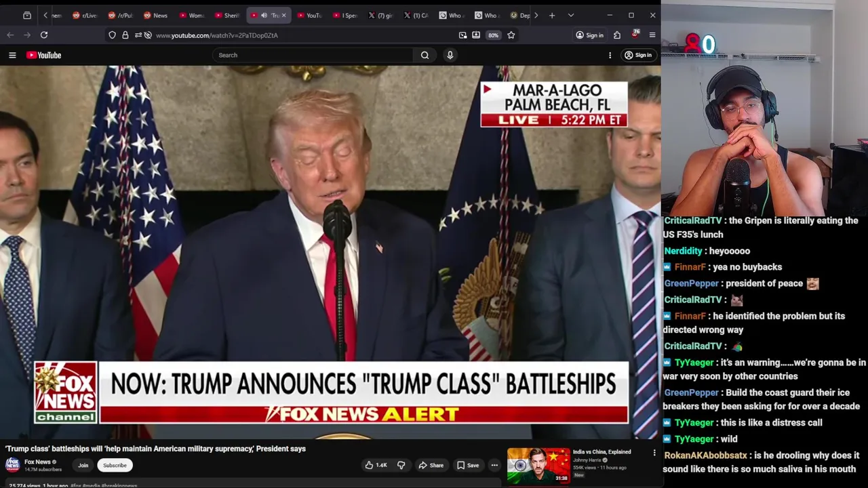Switch to the News Reddit tab
Screen dimensions: 868x488
[156, 15]
